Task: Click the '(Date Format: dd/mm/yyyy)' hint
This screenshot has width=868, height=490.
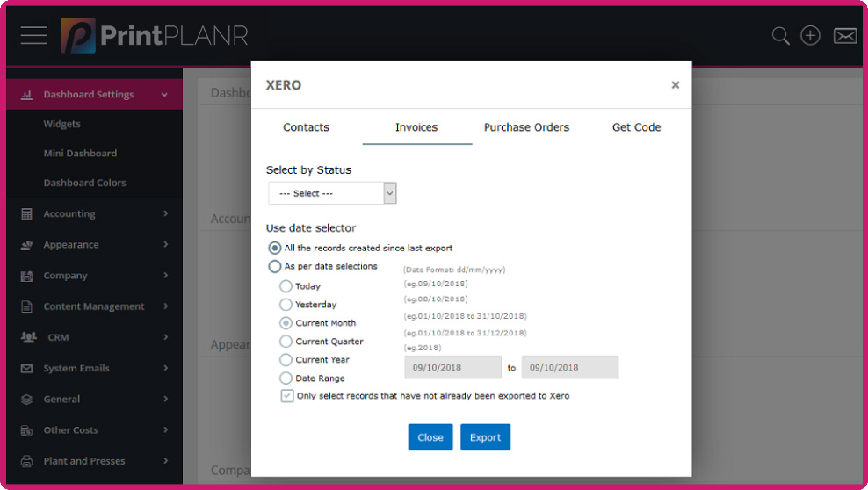Action: [454, 270]
